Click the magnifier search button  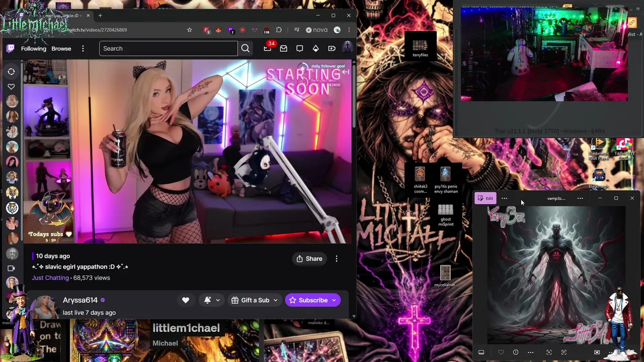pyautogui.click(x=245, y=48)
